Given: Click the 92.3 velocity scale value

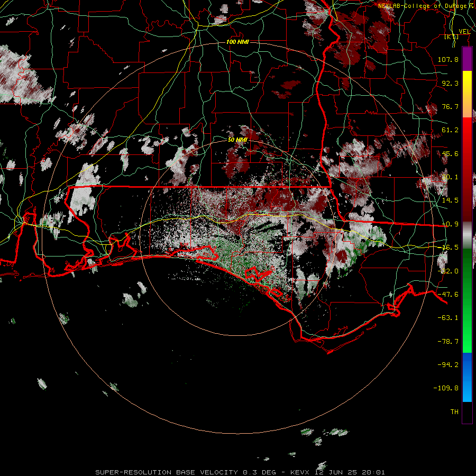Looking at the screenshot, I should click(450, 83).
